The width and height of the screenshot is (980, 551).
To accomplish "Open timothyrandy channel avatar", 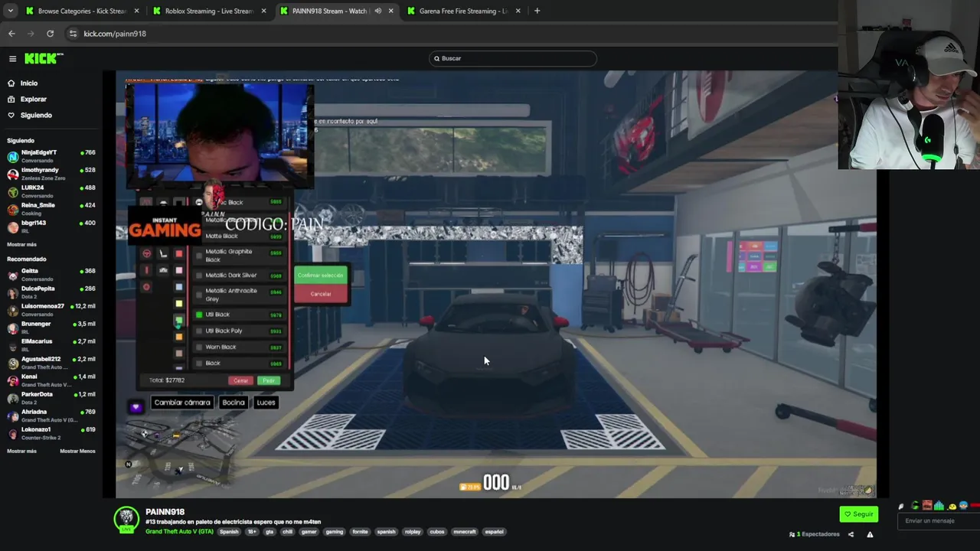I will 12,174.
